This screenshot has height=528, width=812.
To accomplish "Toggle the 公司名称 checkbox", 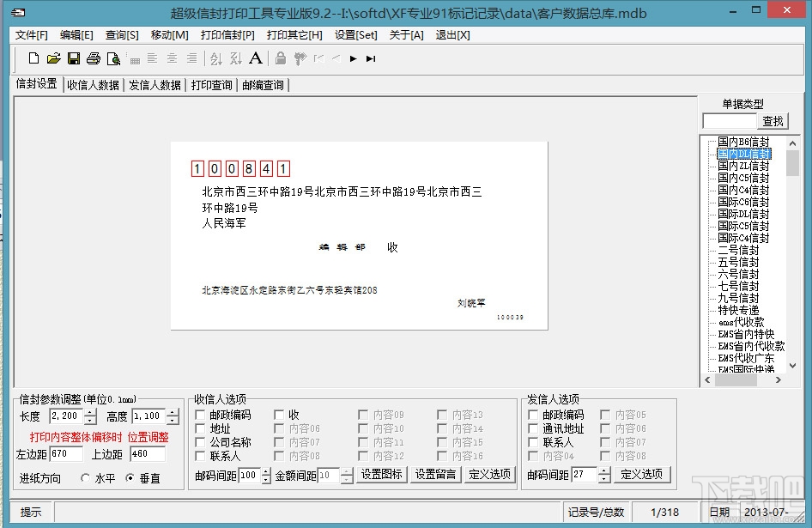I will (200, 442).
